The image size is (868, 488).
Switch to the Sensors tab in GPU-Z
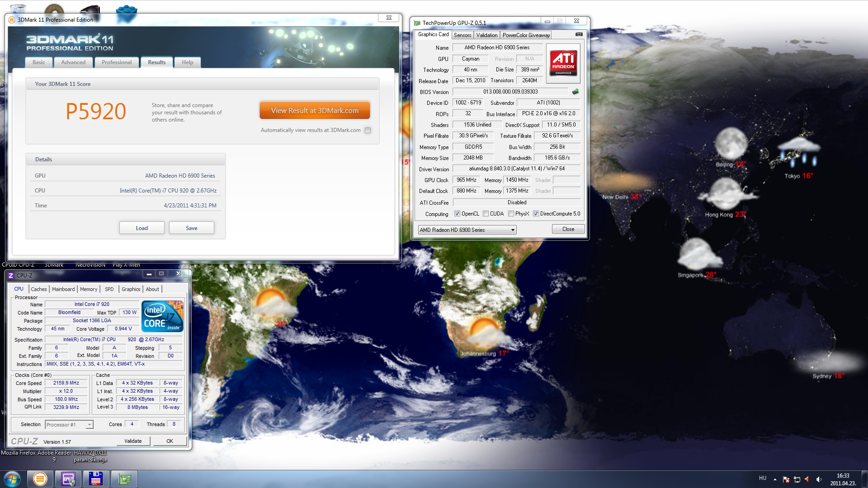click(462, 35)
